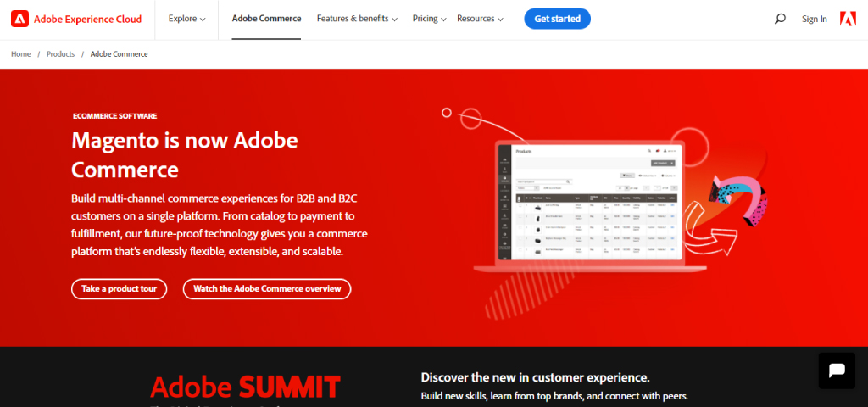Select the Adobe Commerce navigation tab

(x=266, y=19)
